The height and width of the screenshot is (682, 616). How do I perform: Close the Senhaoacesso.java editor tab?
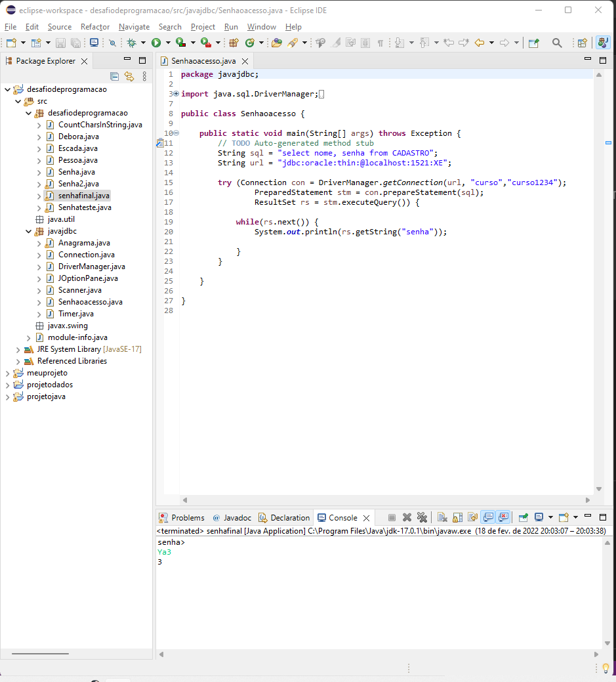click(x=245, y=61)
